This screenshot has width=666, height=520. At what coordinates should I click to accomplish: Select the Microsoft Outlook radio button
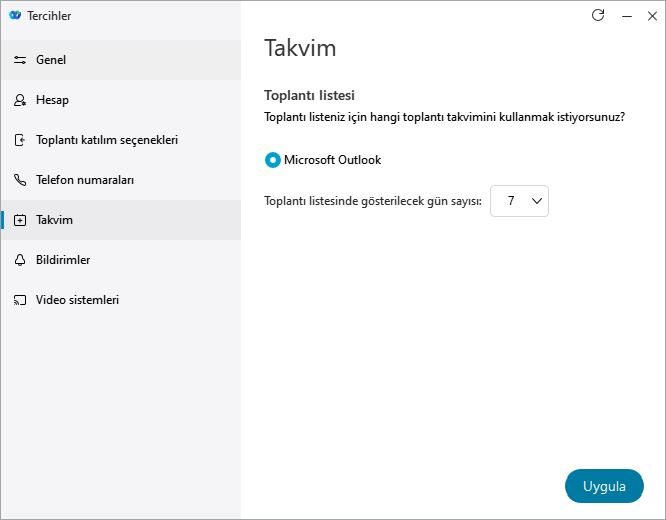tap(273, 160)
